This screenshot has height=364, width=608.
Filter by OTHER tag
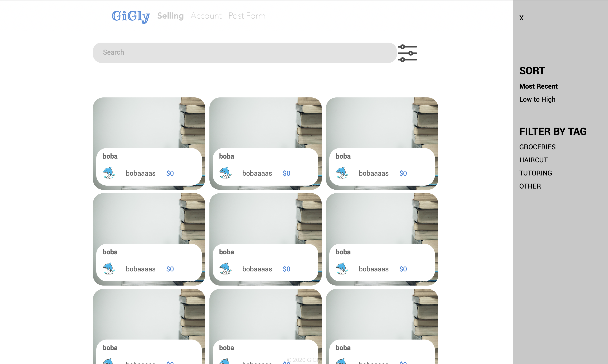tap(530, 186)
